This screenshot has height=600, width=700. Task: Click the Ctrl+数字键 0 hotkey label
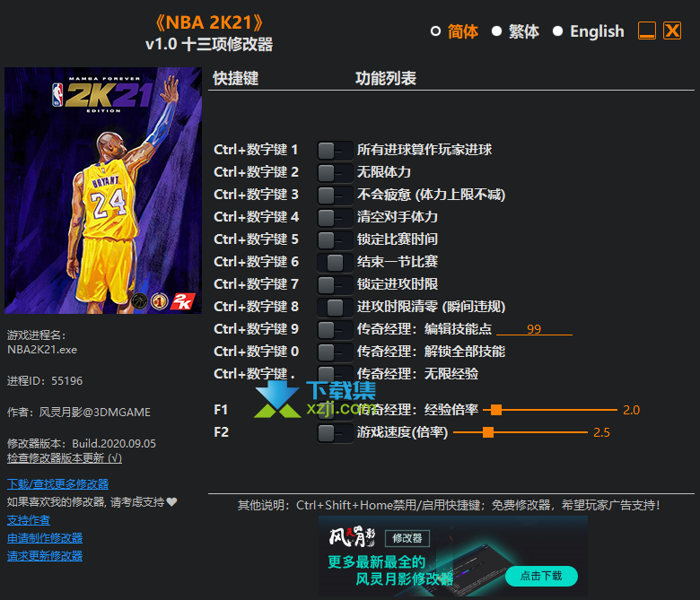[256, 352]
